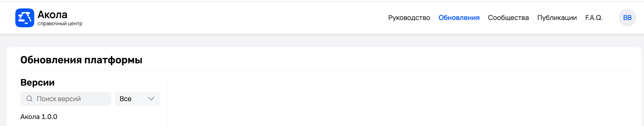Image resolution: width=644 pixels, height=126 pixels.
Task: Click the Версии section heading
Action: tap(37, 82)
